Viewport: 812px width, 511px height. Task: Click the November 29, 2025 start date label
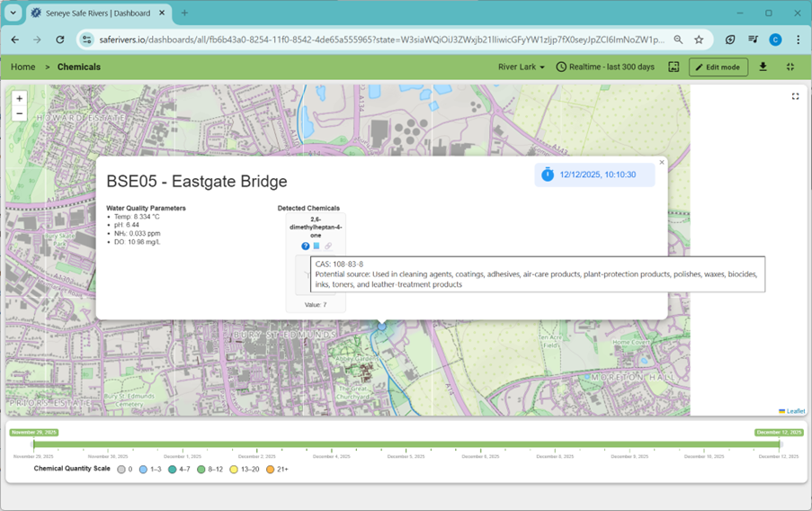(x=33, y=432)
